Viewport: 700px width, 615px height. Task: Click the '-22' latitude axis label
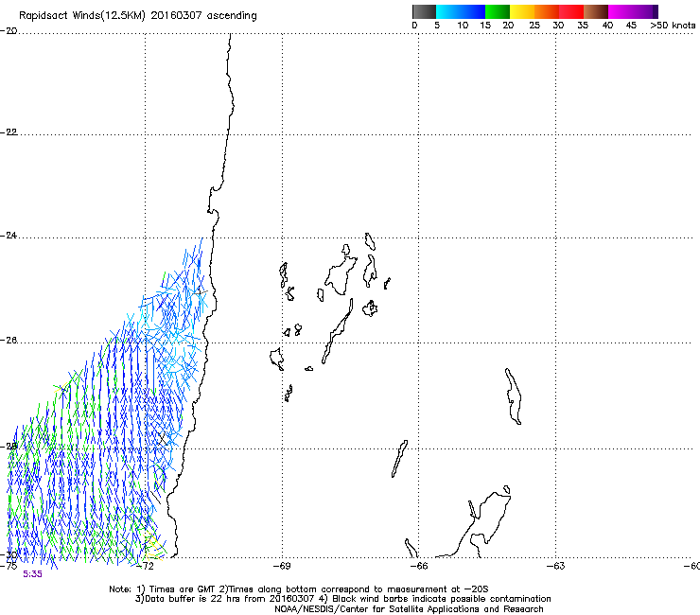[x=9, y=132]
